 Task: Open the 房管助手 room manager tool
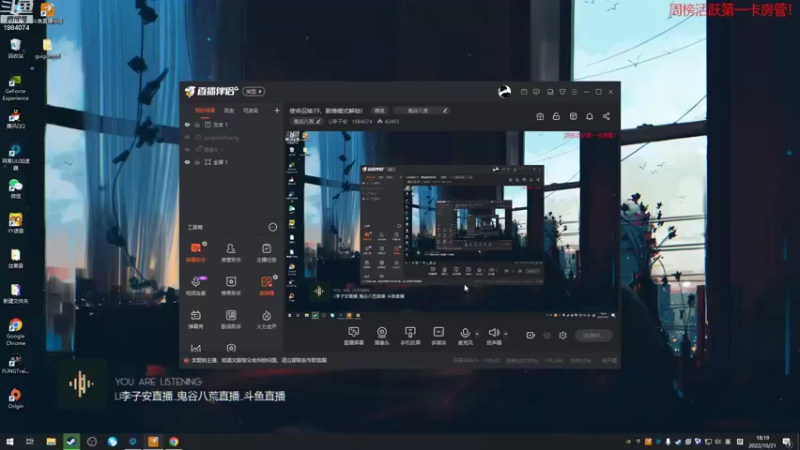point(231,253)
